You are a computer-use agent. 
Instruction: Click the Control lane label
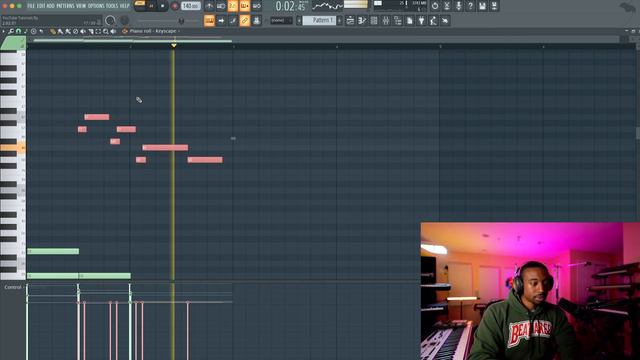pyautogui.click(x=13, y=287)
